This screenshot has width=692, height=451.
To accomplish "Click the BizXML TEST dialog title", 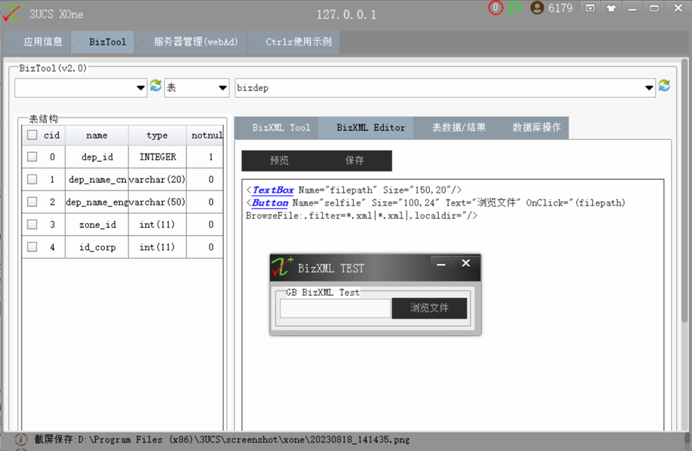I will click(x=331, y=268).
